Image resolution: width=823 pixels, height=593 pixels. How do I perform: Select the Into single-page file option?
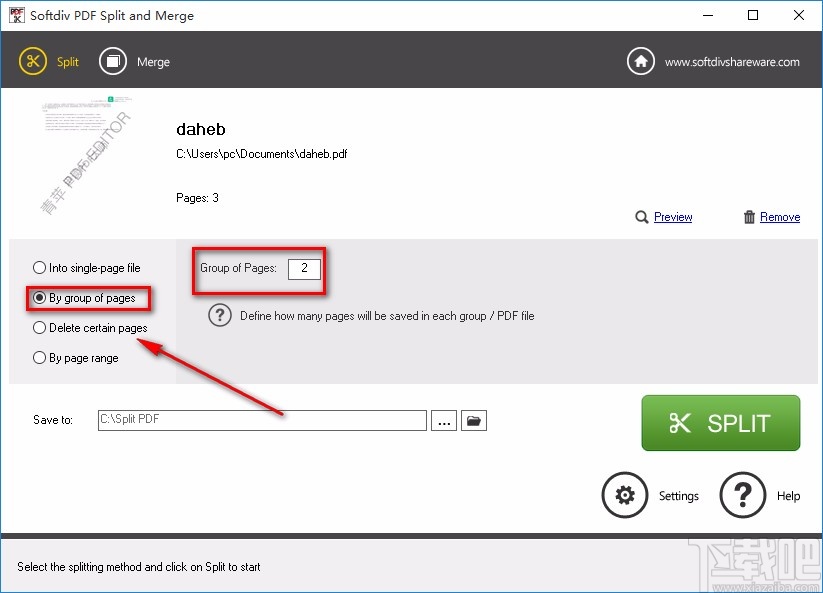[39, 267]
